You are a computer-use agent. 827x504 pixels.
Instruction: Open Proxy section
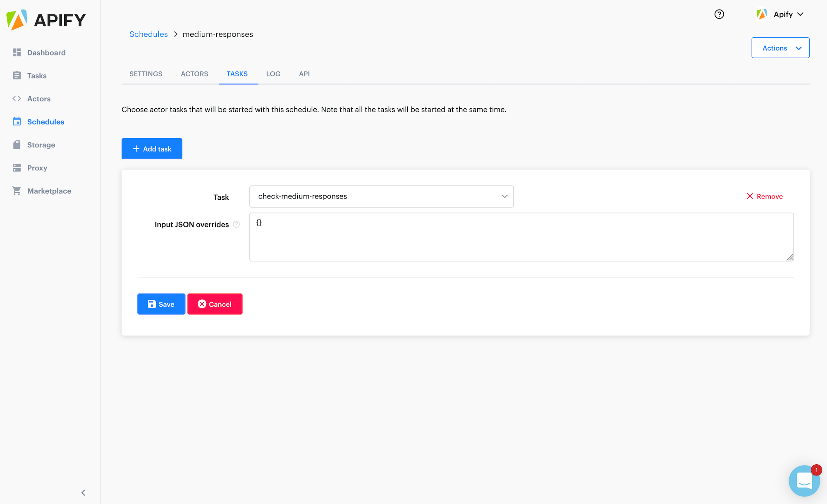pyautogui.click(x=37, y=168)
